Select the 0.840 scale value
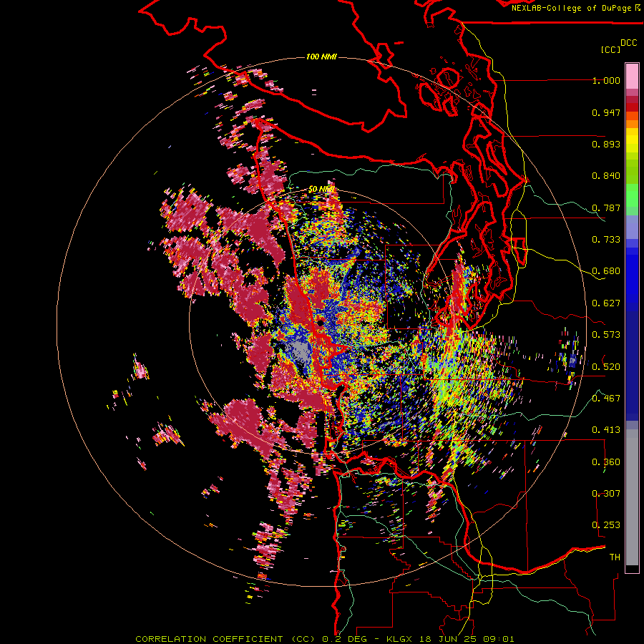The height and width of the screenshot is (644, 644). click(606, 176)
